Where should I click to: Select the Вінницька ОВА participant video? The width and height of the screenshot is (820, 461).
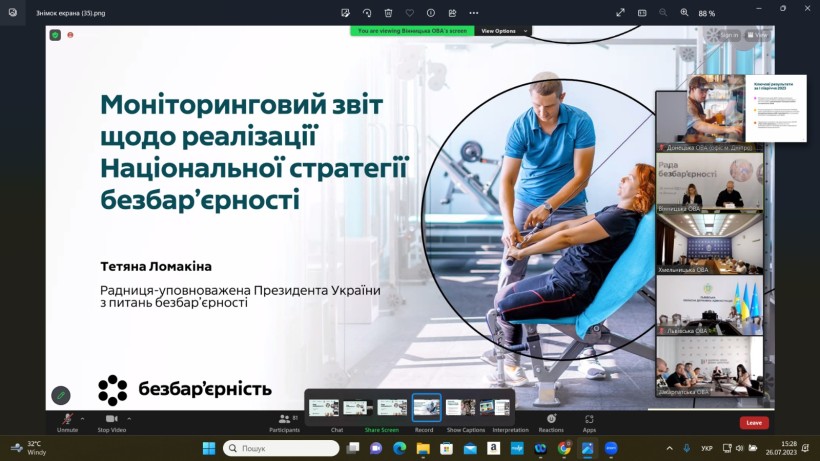point(710,182)
